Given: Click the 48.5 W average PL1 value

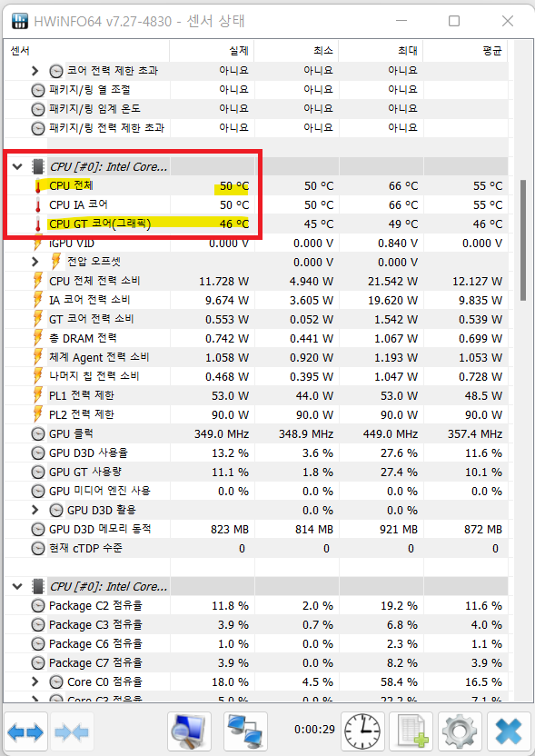Looking at the screenshot, I should (x=483, y=396).
